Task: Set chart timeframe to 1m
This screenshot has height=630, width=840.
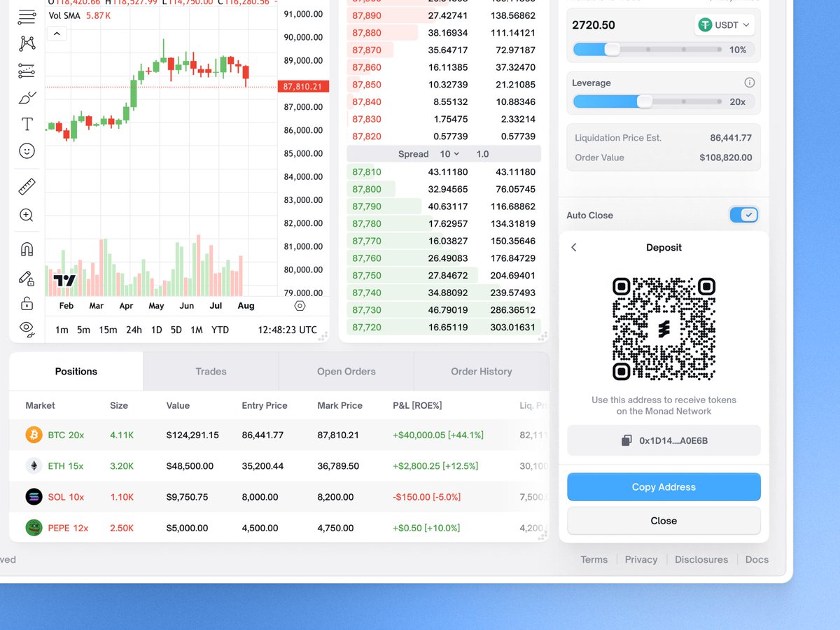Action: pyautogui.click(x=62, y=330)
